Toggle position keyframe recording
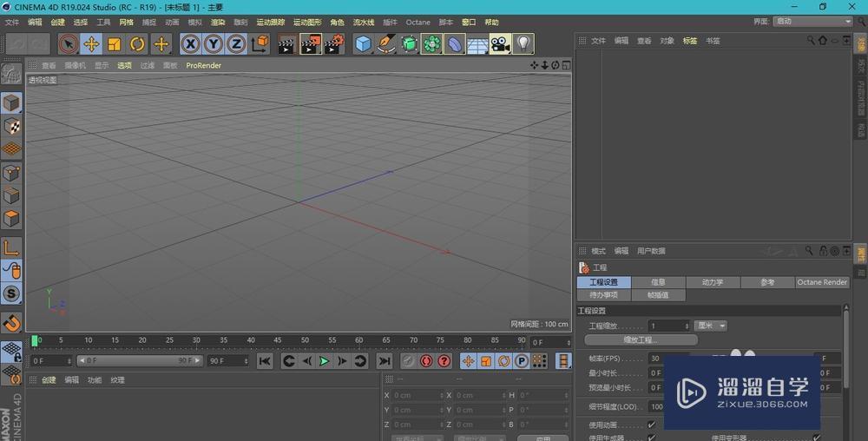 coord(468,361)
